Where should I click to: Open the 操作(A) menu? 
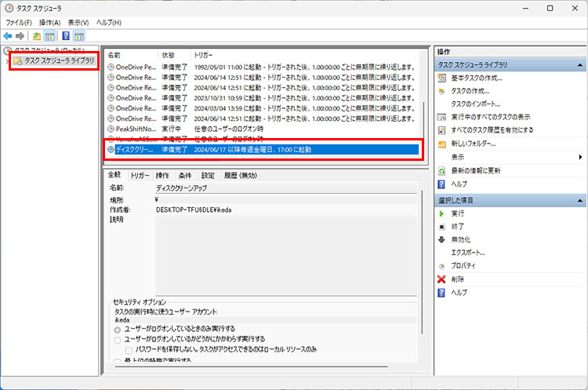point(49,23)
